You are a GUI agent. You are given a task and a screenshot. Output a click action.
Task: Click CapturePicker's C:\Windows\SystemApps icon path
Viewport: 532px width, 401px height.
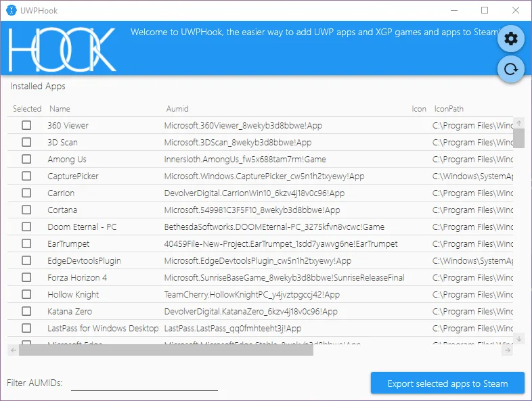[473, 176]
